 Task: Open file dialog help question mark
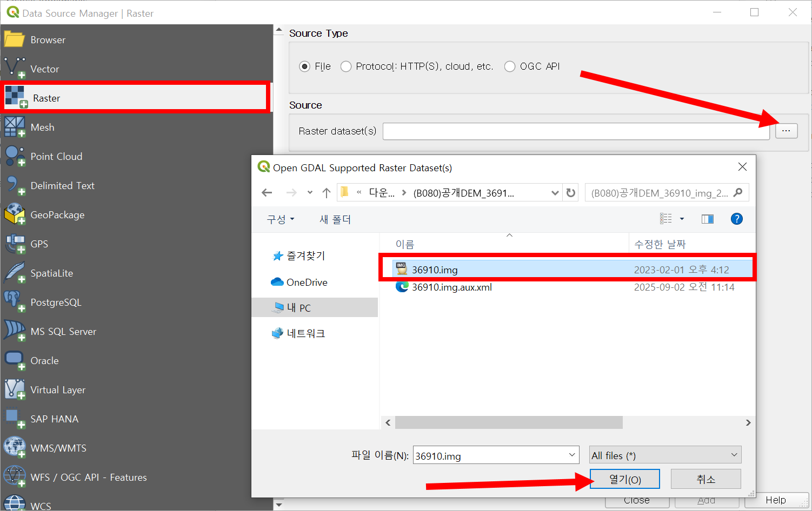(x=736, y=219)
